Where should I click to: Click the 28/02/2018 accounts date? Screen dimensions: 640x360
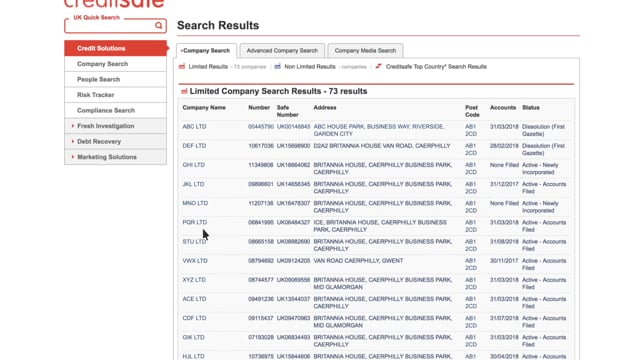pos(504,146)
